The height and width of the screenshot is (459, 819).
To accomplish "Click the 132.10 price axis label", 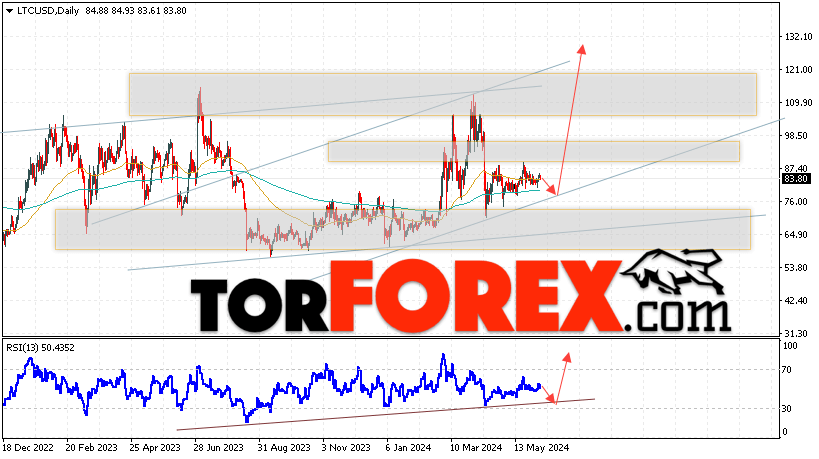I will pos(798,37).
